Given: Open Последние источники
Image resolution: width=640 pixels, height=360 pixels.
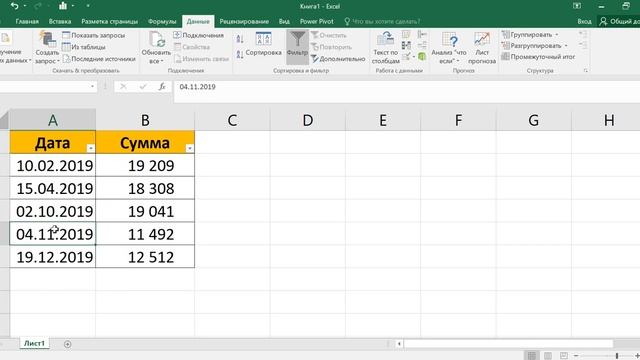Looking at the screenshot, I should click(99, 59).
